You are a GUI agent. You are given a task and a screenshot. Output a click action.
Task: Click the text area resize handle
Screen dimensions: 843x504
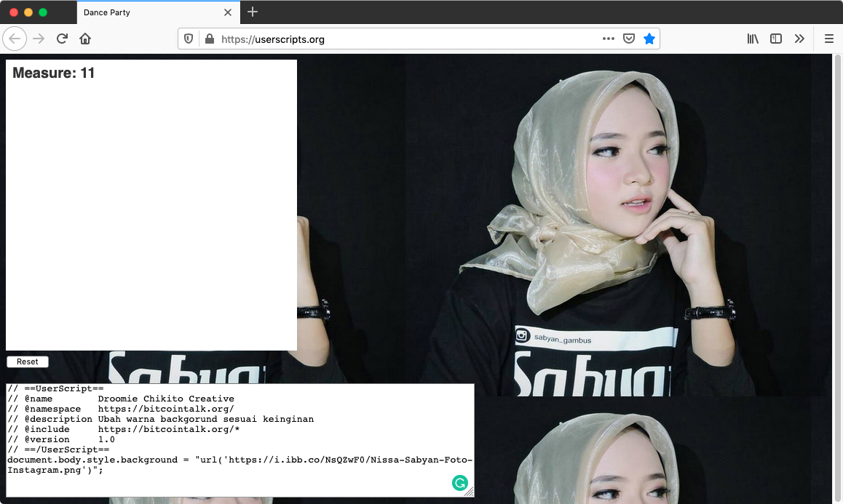[470, 492]
